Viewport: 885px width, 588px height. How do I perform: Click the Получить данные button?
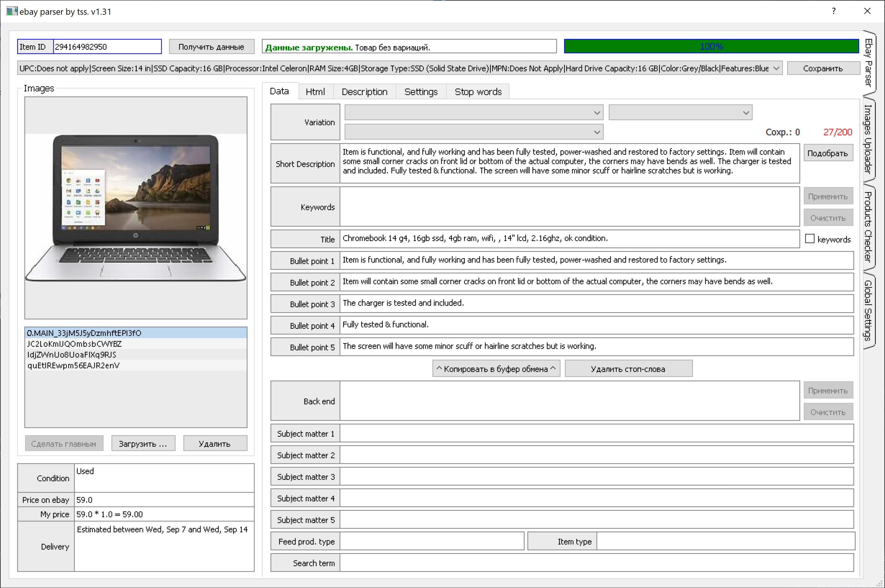[x=211, y=47]
